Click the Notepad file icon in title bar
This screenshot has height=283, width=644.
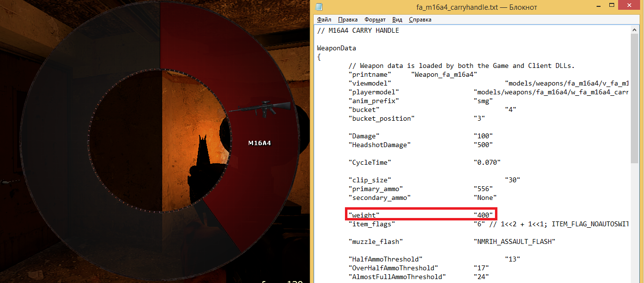[x=319, y=7]
